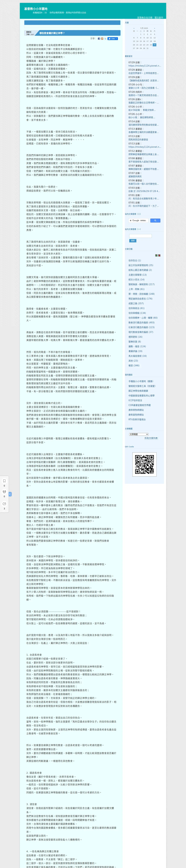
Task: Click the Facebook Like button
Action: [x=113, y=39]
